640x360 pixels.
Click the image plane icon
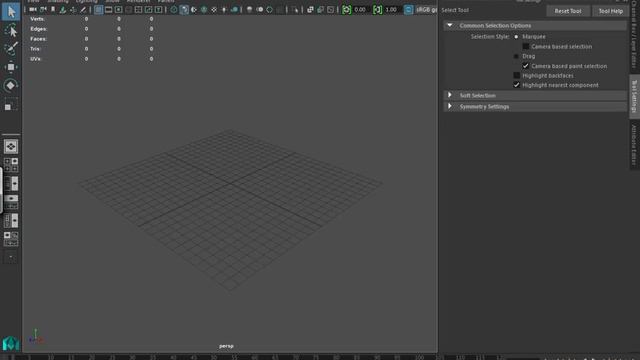click(63, 9)
